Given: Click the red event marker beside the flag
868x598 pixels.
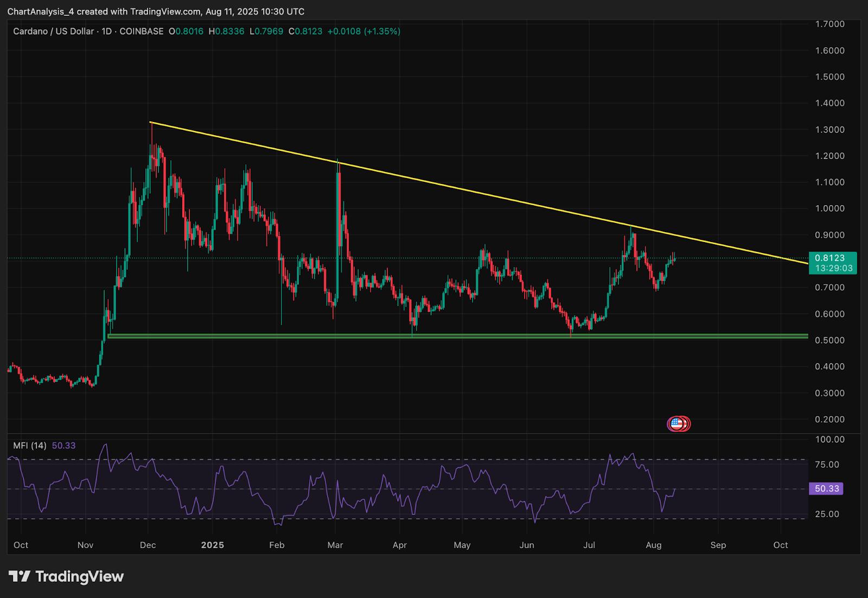Looking at the screenshot, I should coord(685,424).
